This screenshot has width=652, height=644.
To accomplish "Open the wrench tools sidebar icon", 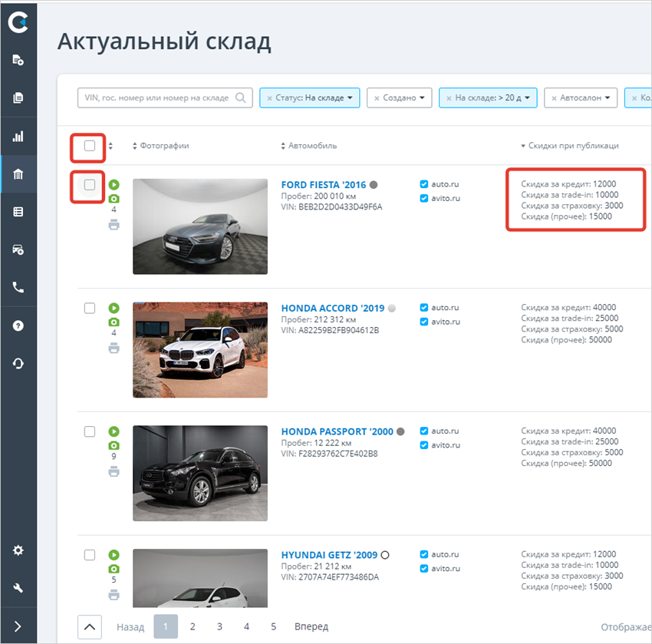I will tap(18, 588).
